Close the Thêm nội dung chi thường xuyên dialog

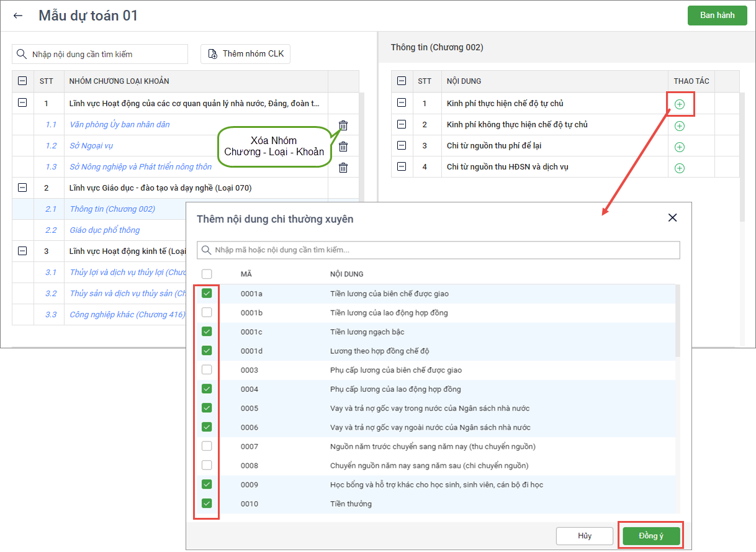pyautogui.click(x=672, y=218)
